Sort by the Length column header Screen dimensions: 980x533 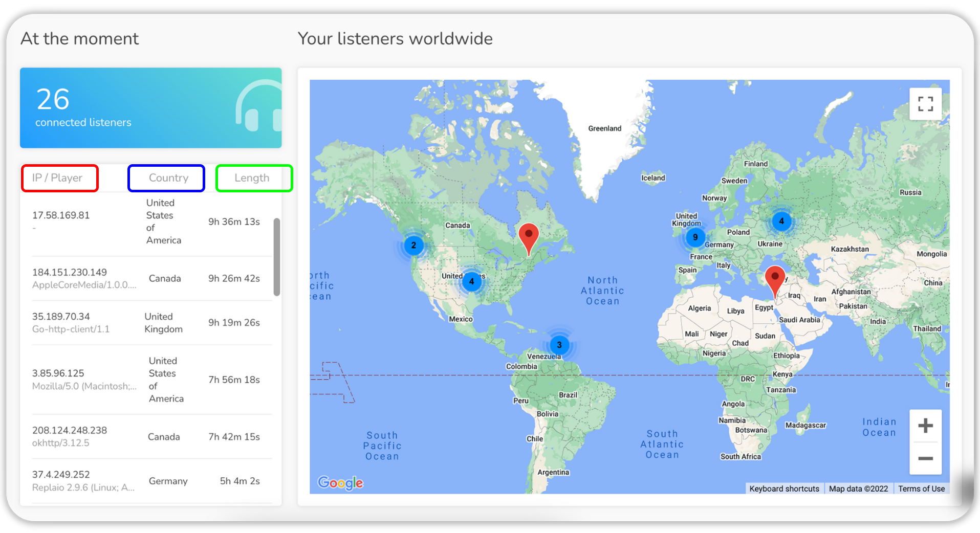(252, 178)
